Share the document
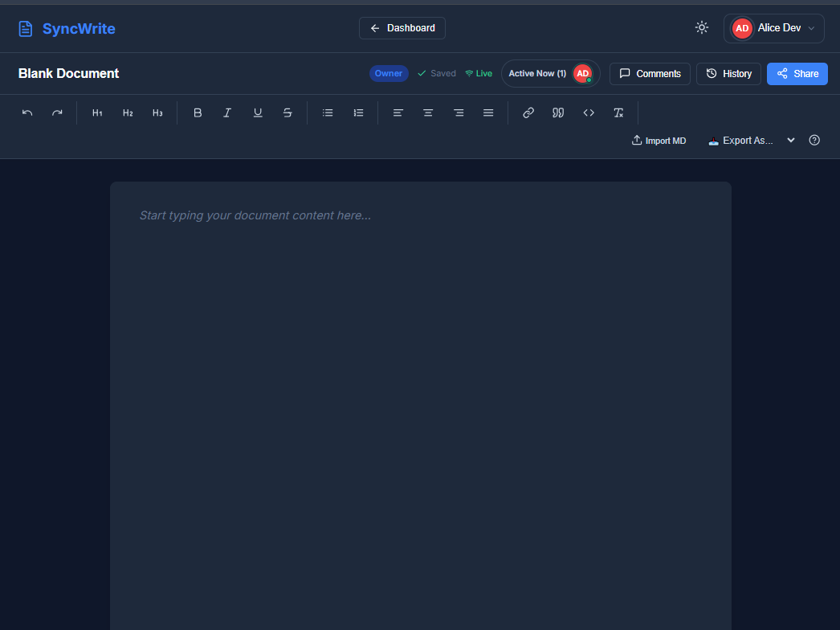The width and height of the screenshot is (840, 630). (x=797, y=73)
